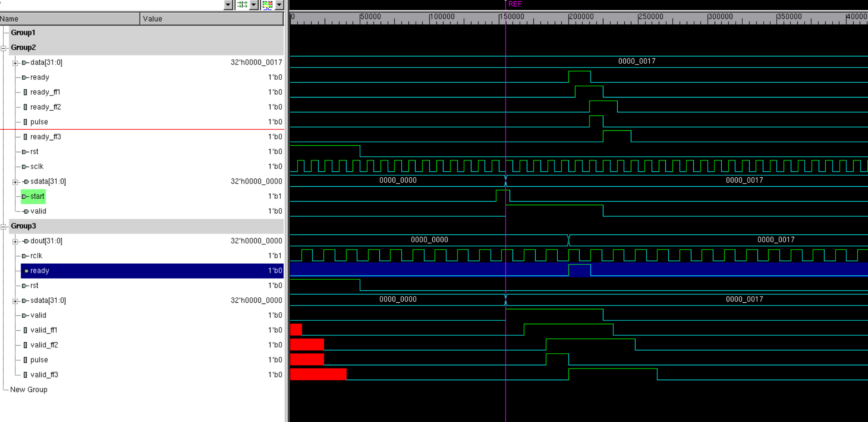Click the register icon beside ready_ff1

(25, 92)
